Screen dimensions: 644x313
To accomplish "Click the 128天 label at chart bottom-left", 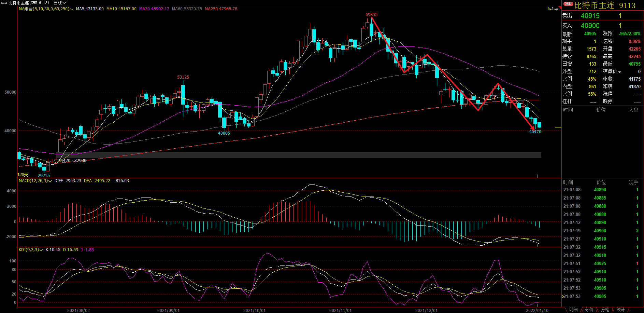I will pyautogui.click(x=23, y=175).
